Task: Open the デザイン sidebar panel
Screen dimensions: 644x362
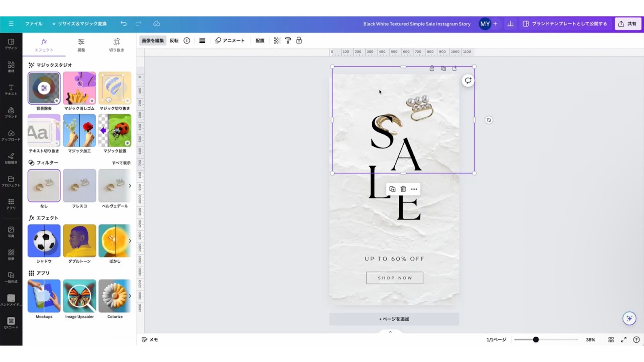Action: 11,44
